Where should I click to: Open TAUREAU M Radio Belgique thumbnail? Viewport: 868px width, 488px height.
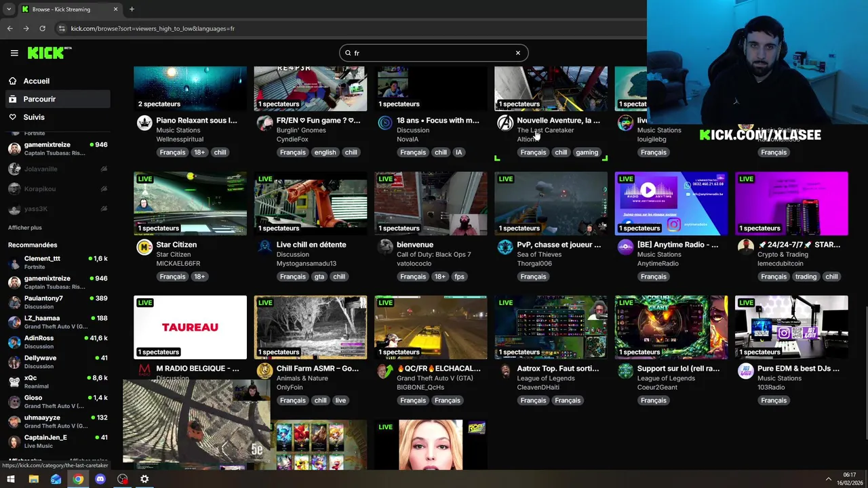coord(190,327)
